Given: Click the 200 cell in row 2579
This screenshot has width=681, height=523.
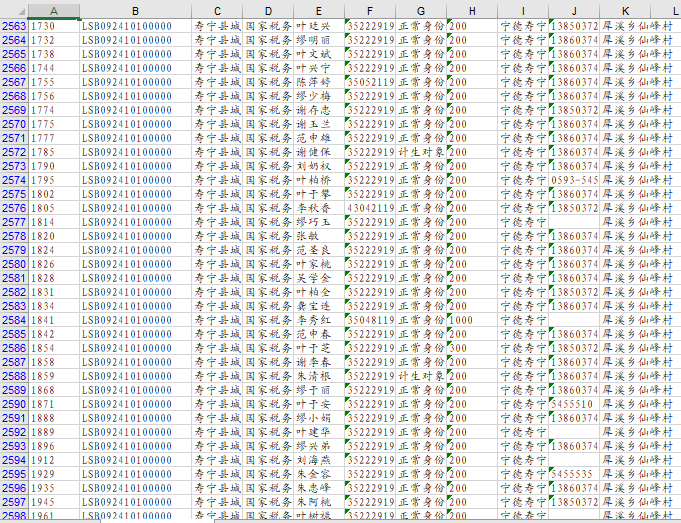Looking at the screenshot, I should point(472,250).
